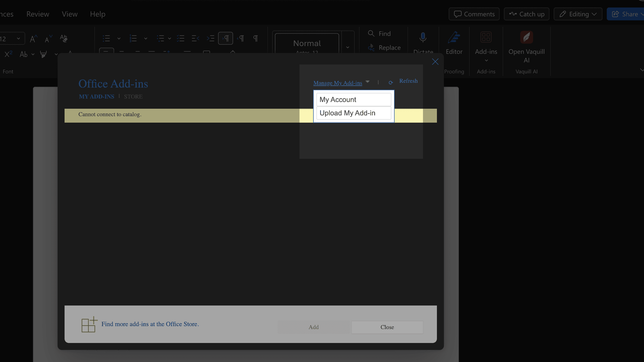Toggle right-to-left text direction
The width and height of the screenshot is (644, 362).
241,39
